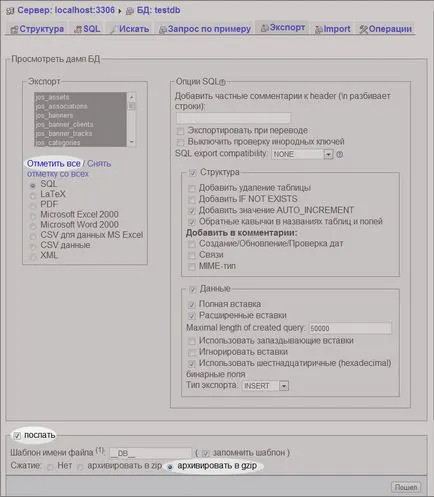Viewport: 434px width, 497px height.
Task: Choose LaTeX export format
Action: (33, 195)
